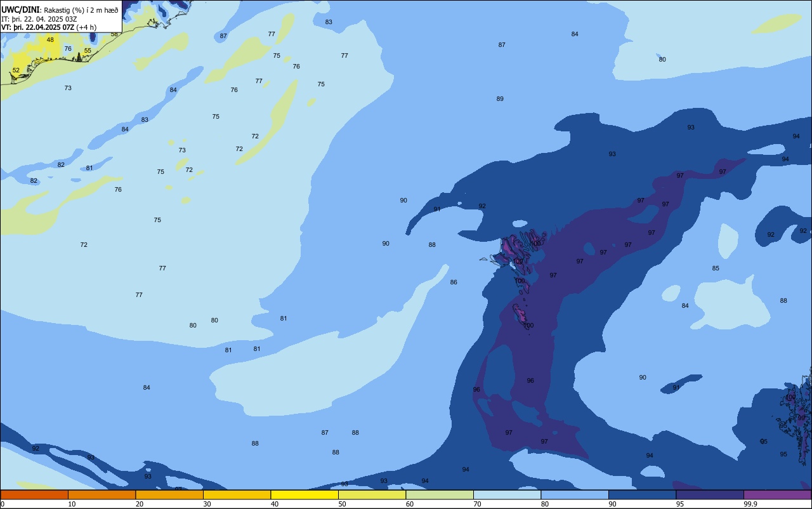Image resolution: width=812 pixels, height=509 pixels.
Task: Click the "(+4 h)" forecast offset text
Action: [x=87, y=27]
